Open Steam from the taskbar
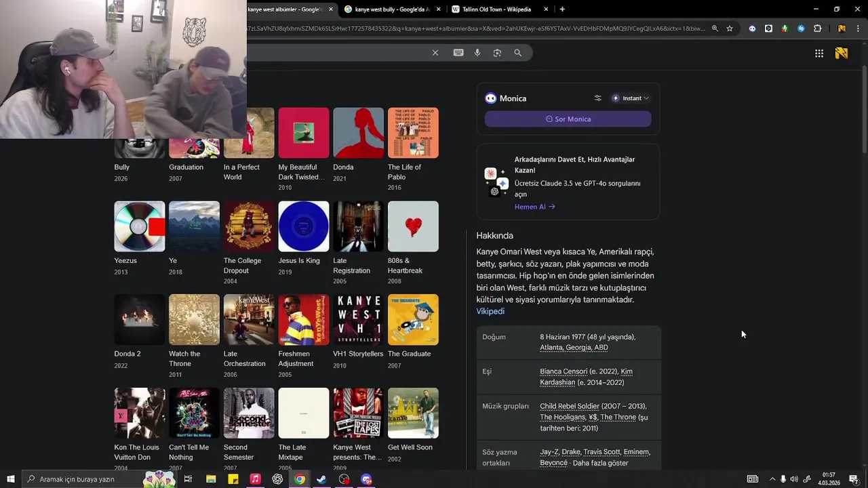868x488 pixels. click(x=321, y=479)
